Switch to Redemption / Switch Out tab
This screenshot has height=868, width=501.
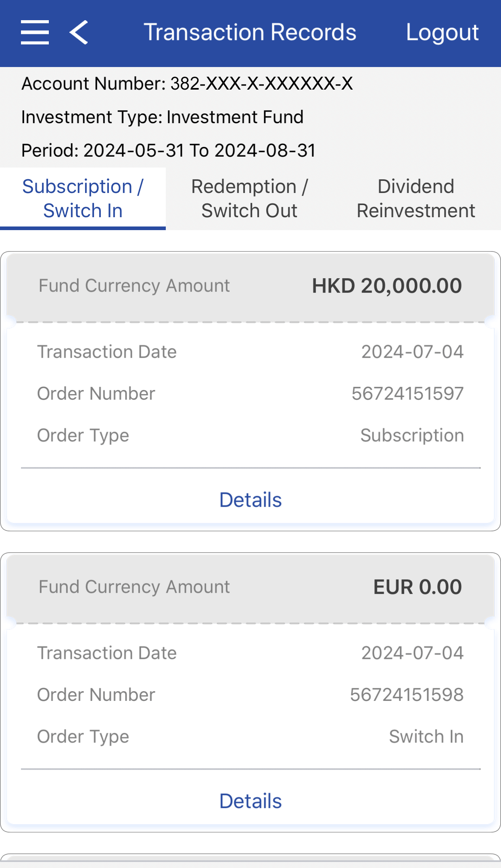[250, 199]
